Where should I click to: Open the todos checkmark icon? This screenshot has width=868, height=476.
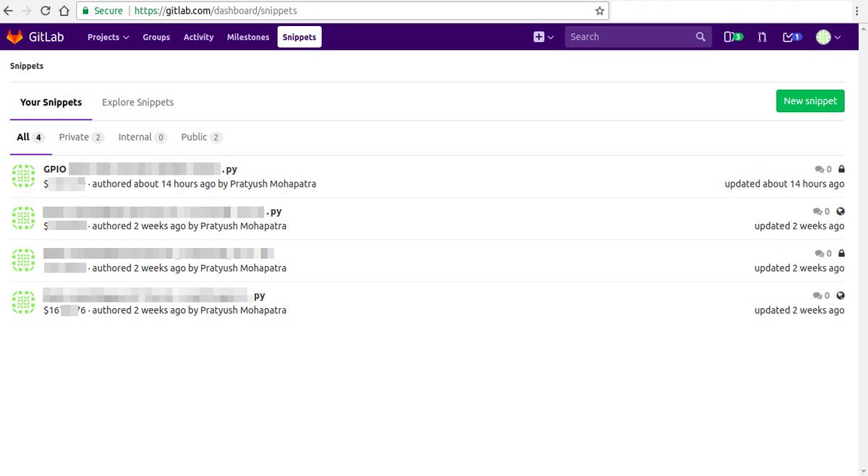click(791, 37)
